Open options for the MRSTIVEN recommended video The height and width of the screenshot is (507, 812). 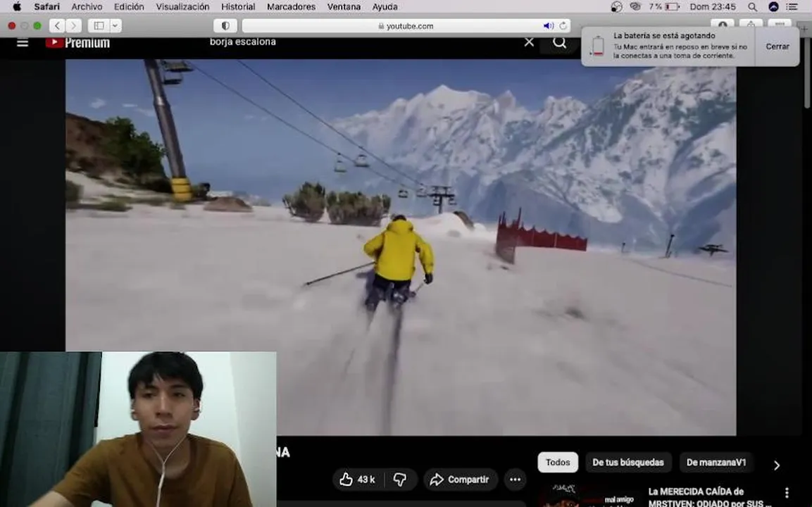(787, 492)
